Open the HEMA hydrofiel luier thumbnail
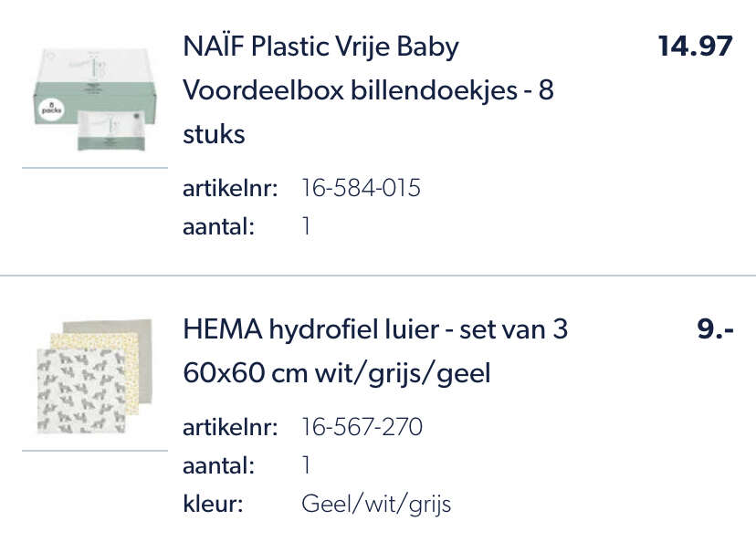The width and height of the screenshot is (756, 552). [95, 376]
